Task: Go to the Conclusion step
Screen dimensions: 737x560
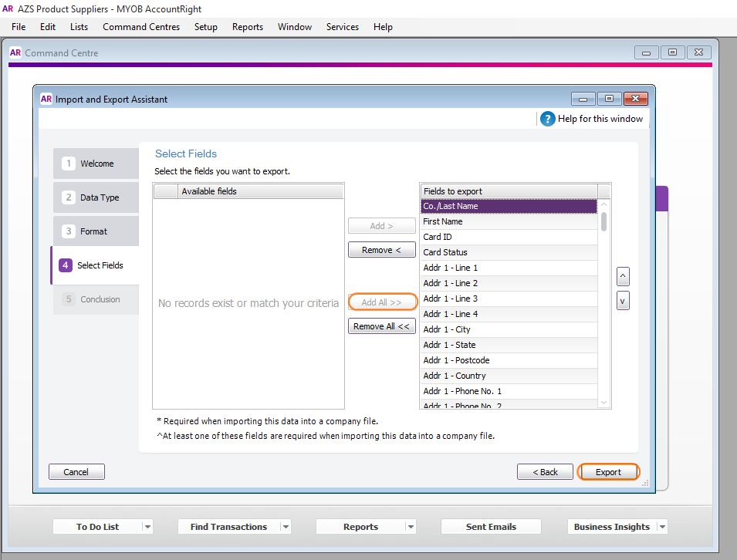Action: 96,299
